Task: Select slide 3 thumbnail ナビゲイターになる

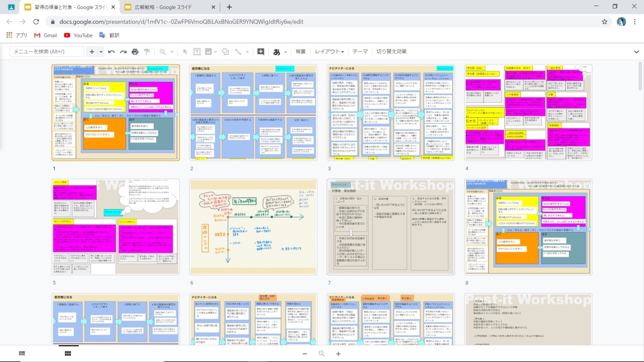Action: pos(391,112)
